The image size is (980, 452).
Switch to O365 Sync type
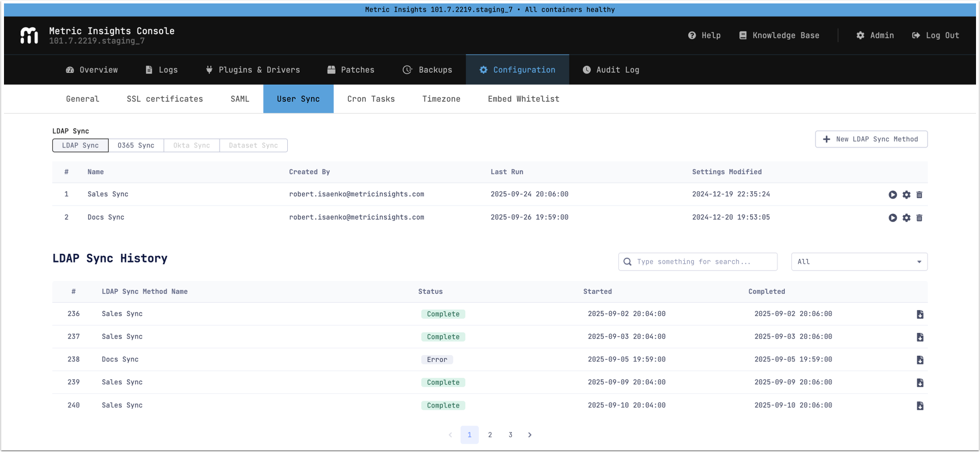tap(136, 146)
